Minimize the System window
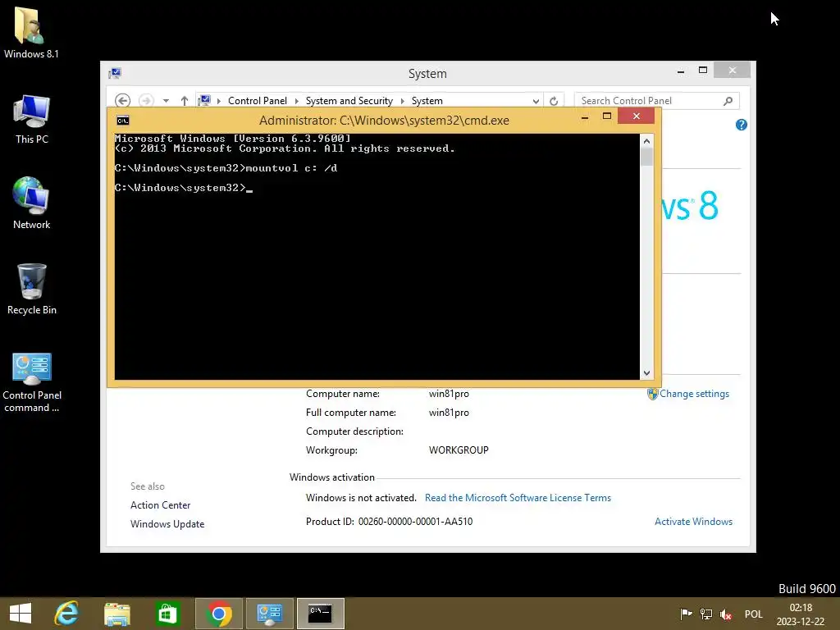This screenshot has height=630, width=840. [x=681, y=71]
